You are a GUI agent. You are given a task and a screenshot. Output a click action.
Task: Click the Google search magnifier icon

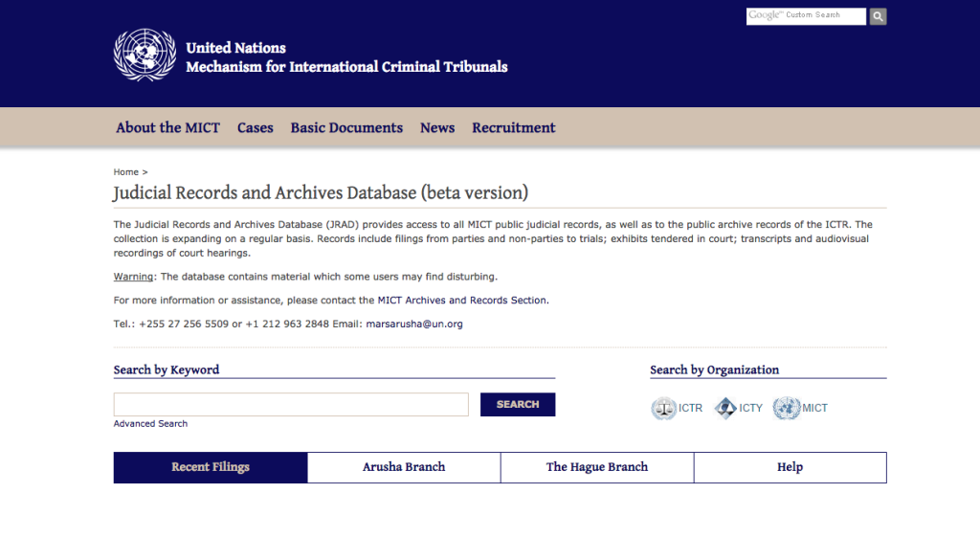coord(878,16)
